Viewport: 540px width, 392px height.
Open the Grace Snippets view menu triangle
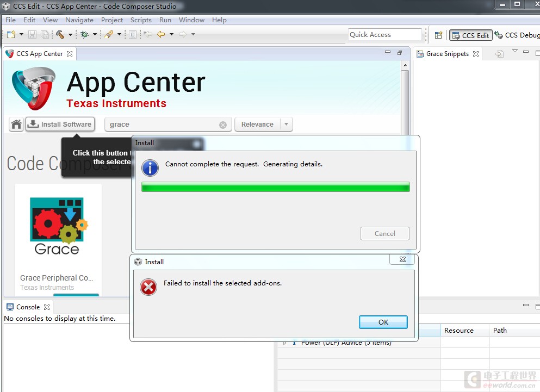(515, 51)
